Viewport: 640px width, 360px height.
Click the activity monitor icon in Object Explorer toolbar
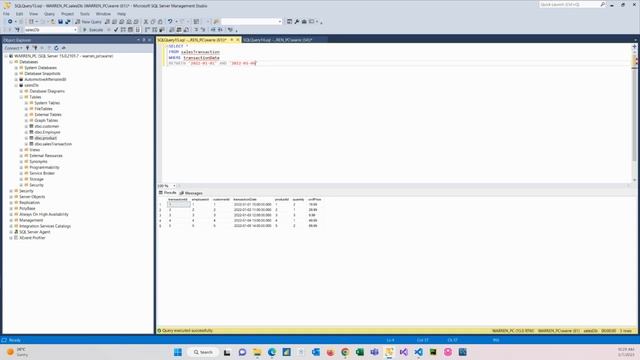pyautogui.click(x=64, y=48)
